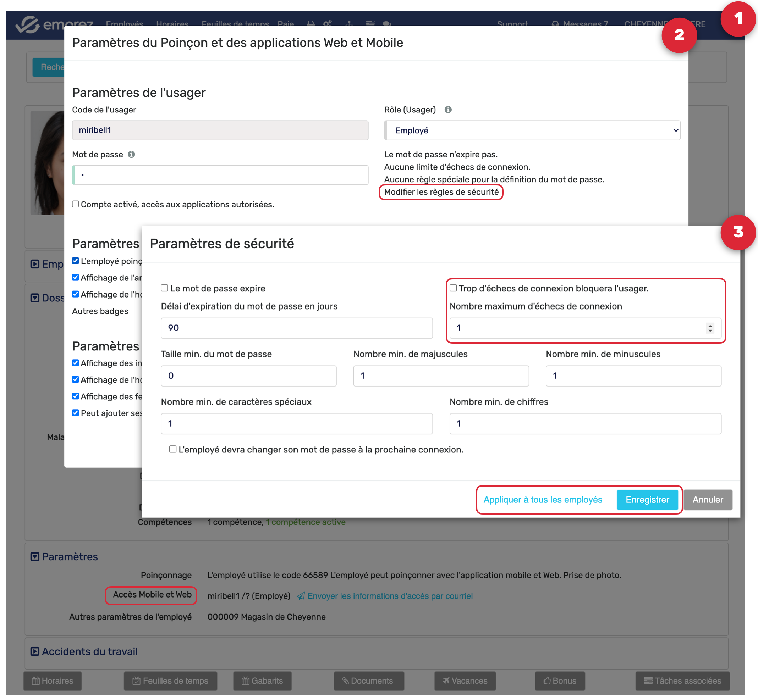Click the info icon beside Rôle (Usager)
The width and height of the screenshot is (758, 700).
pyautogui.click(x=448, y=110)
